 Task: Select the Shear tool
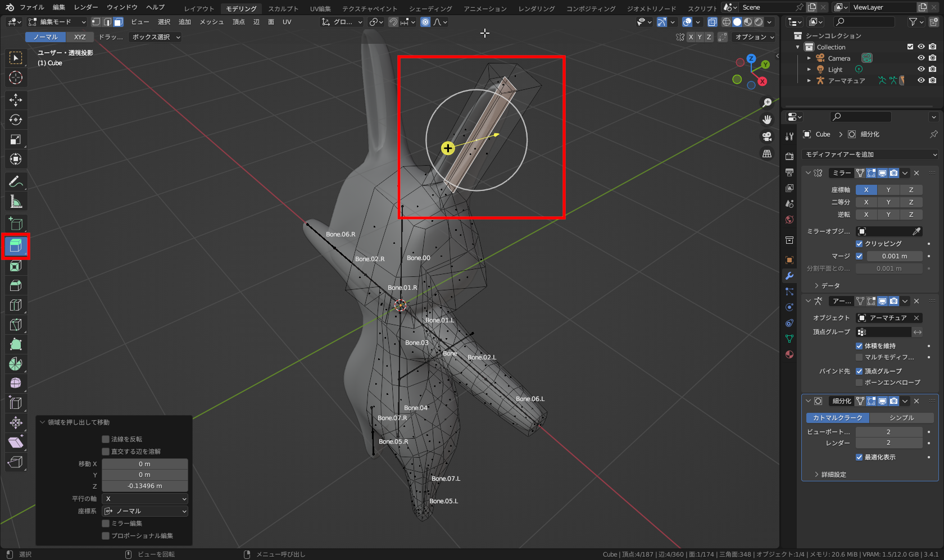[16, 443]
